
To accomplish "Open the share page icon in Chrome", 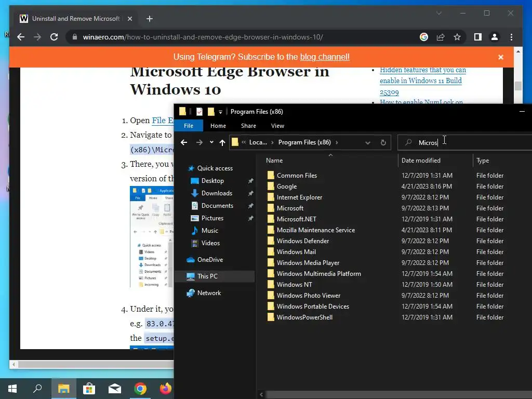I will pyautogui.click(x=441, y=37).
